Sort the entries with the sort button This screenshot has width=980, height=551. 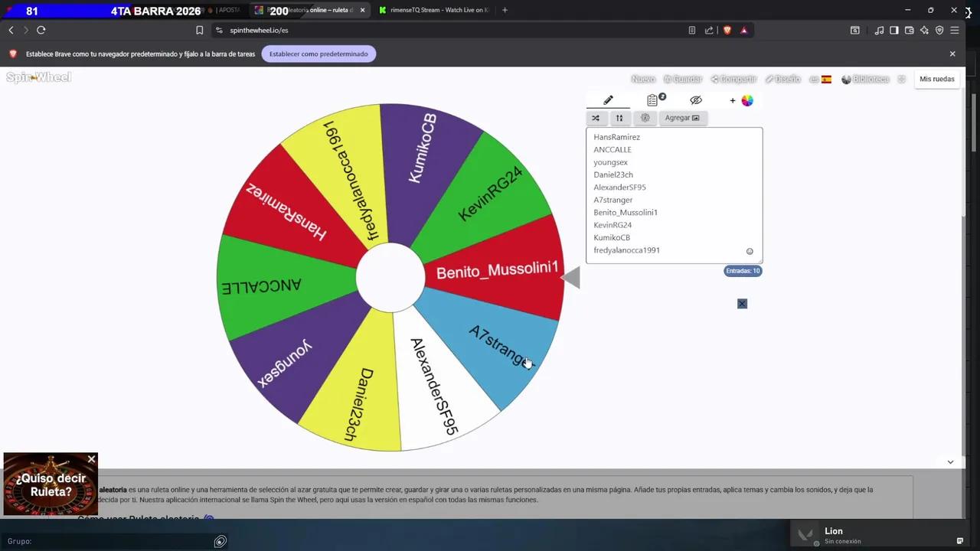click(x=619, y=118)
